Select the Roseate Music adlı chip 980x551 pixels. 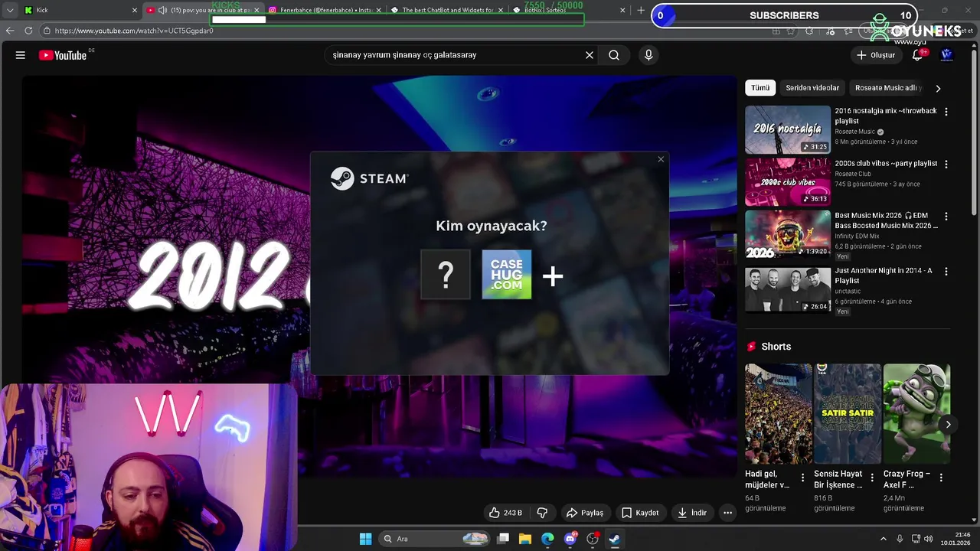(x=887, y=88)
